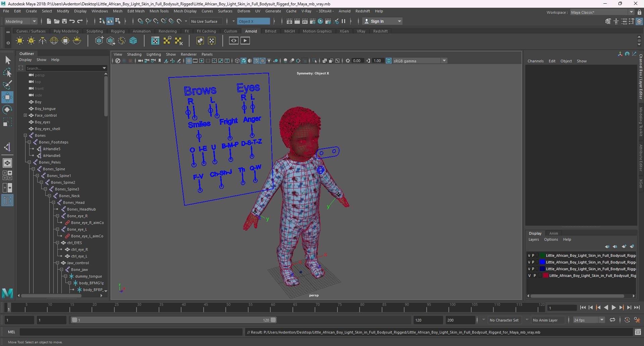644x346 pixels.
Task: Open the viewport Shading menu
Action: pos(134,54)
